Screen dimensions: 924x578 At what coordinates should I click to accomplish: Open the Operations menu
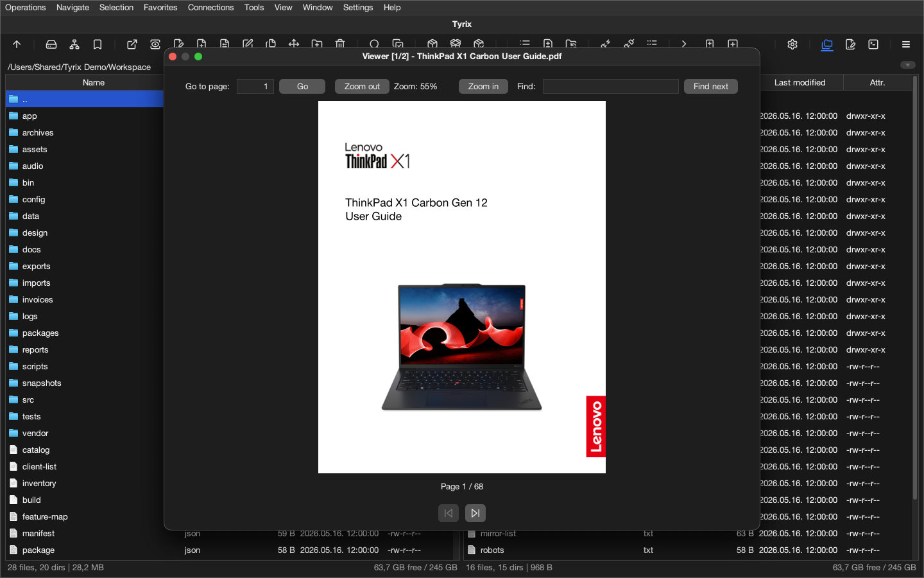[x=26, y=8]
